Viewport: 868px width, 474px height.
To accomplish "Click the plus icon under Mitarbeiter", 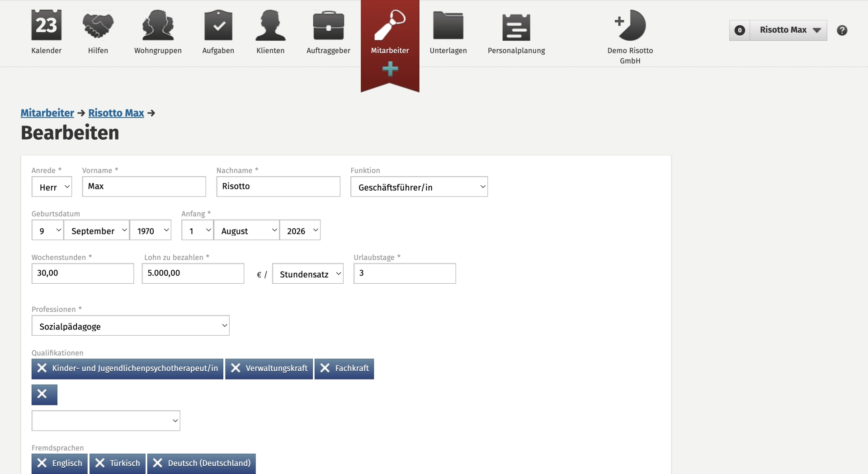I will click(x=390, y=69).
